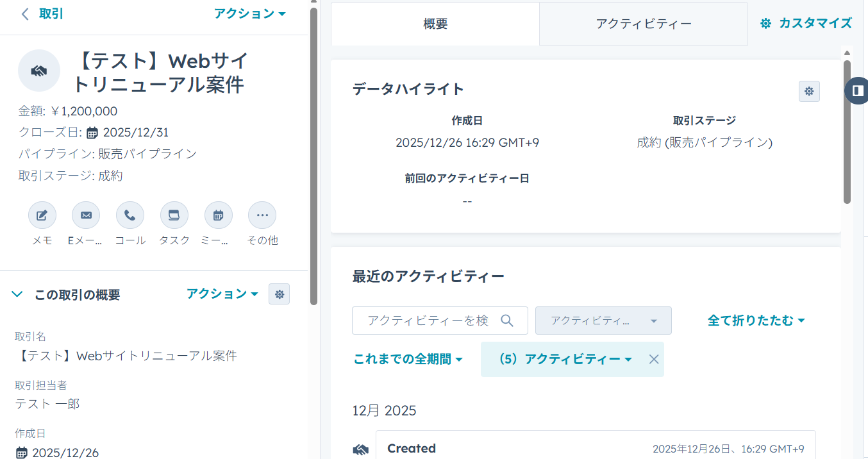The height and width of the screenshot is (459, 868).
Task: Focus the アクティビティーを検索 search field
Action: coord(440,321)
